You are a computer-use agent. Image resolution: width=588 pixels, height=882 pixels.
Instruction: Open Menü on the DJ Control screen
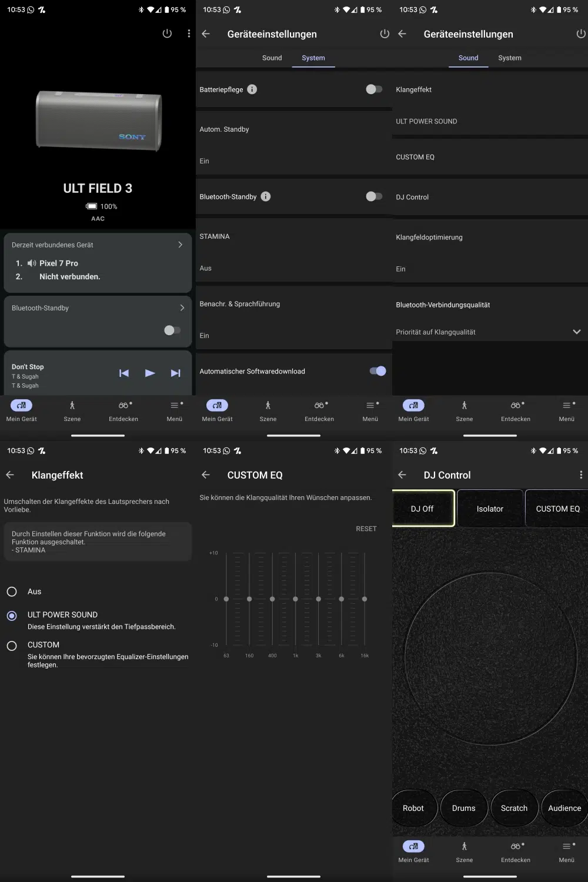[567, 851]
